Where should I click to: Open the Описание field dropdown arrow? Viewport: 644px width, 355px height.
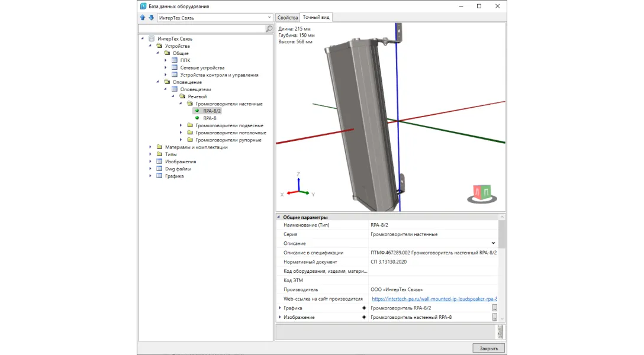[493, 243]
